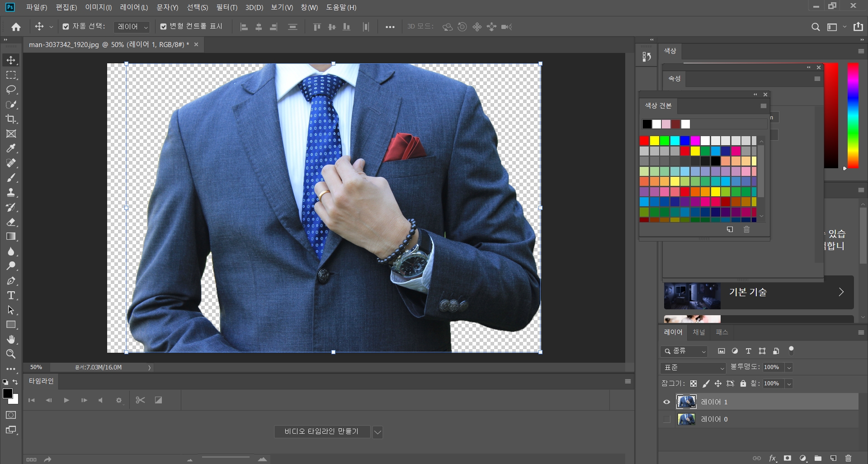Add a layer mask via bottom icon
The height and width of the screenshot is (464, 868).
788,458
